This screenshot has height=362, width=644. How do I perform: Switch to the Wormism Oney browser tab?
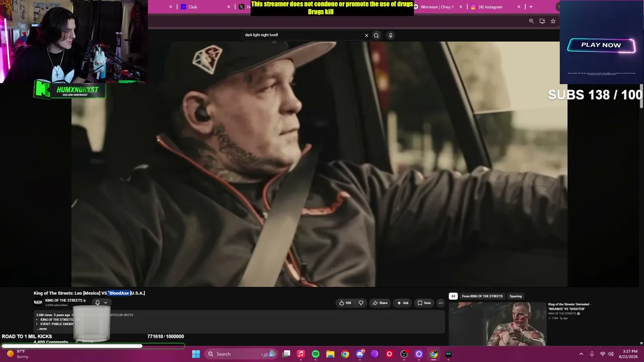[x=437, y=7]
